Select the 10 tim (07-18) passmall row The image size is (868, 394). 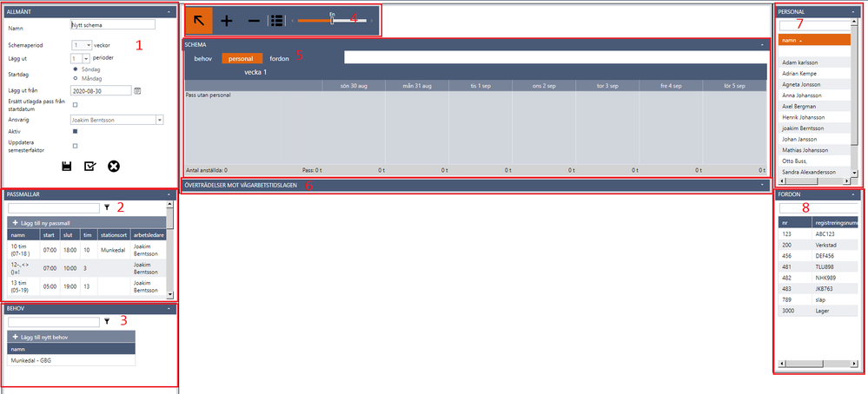[x=87, y=250]
